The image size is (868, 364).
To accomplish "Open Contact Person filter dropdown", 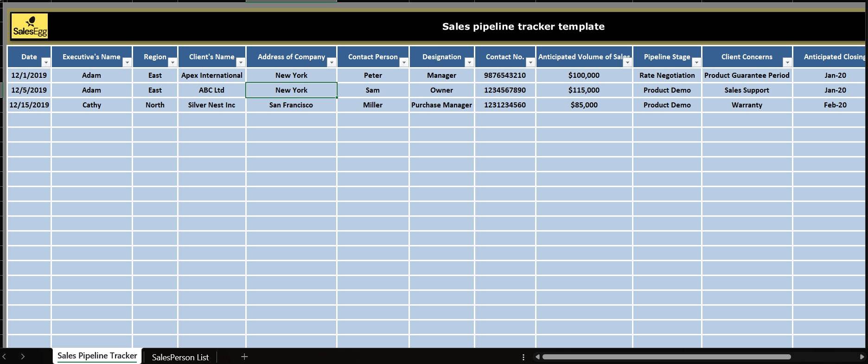I will point(404,63).
